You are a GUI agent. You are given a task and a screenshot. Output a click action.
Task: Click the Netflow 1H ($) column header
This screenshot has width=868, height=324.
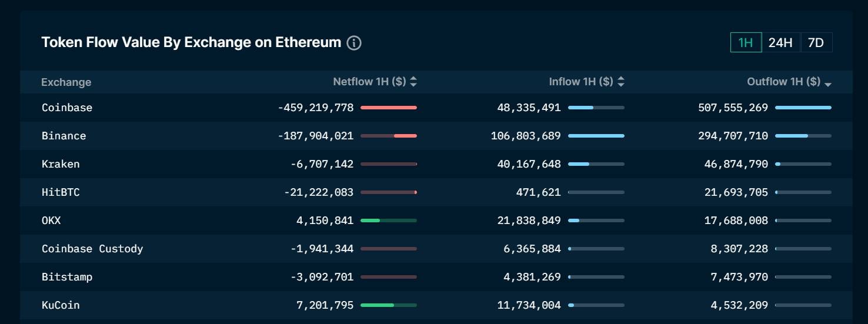pos(369,82)
